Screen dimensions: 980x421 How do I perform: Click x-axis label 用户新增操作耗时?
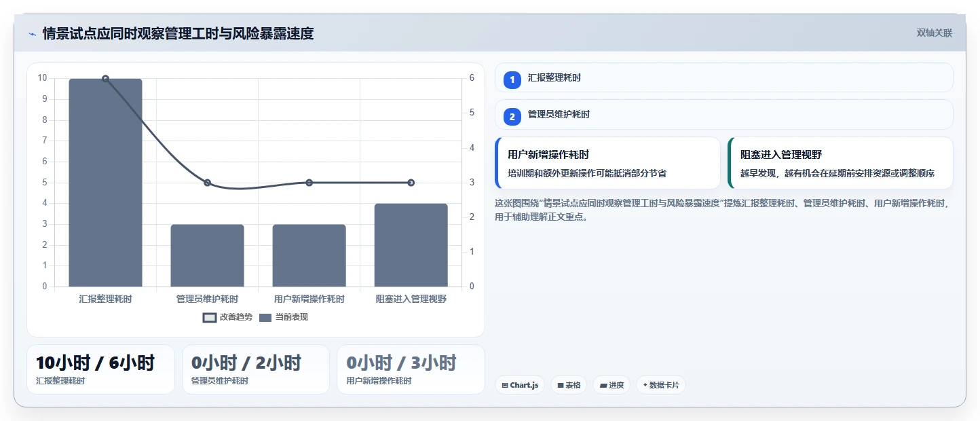point(309,299)
